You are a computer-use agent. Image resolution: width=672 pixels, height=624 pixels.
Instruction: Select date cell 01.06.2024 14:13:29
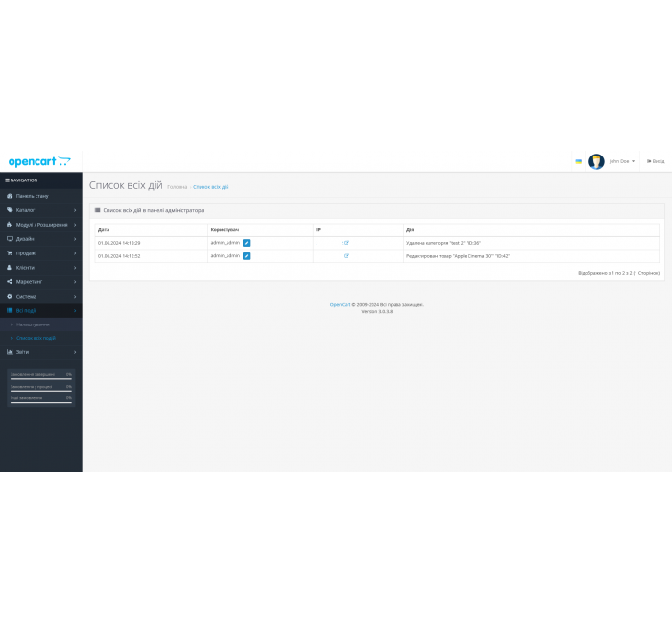[119, 243]
